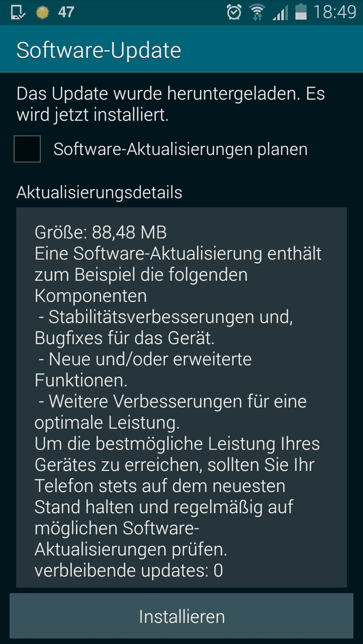Image resolution: width=363 pixels, height=644 pixels.
Task: Tap the battery status icon
Action: [x=301, y=13]
